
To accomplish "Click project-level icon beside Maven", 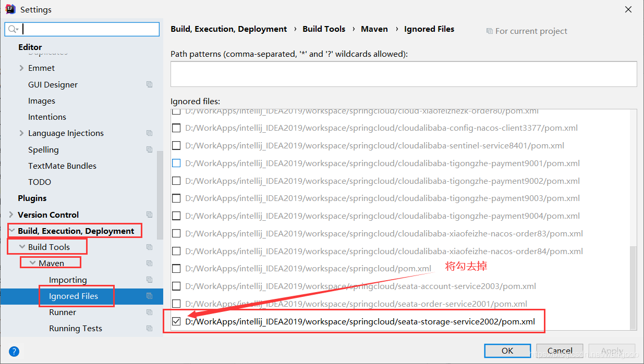I will pyautogui.click(x=150, y=263).
